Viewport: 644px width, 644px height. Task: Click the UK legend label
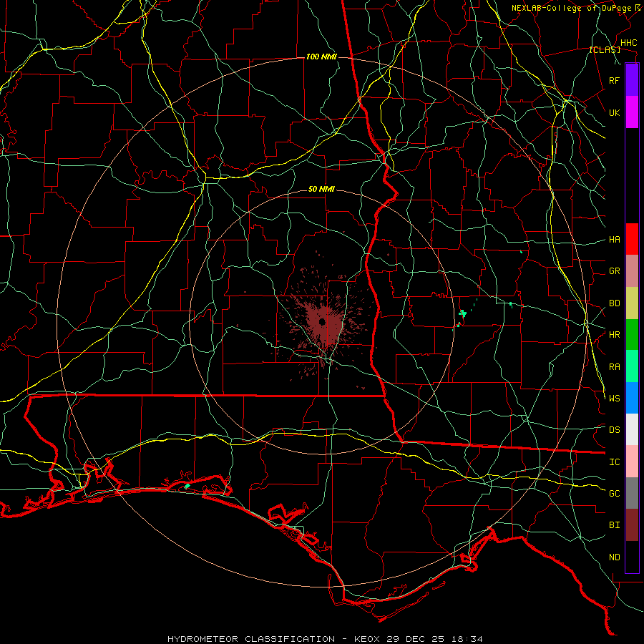[614, 112]
